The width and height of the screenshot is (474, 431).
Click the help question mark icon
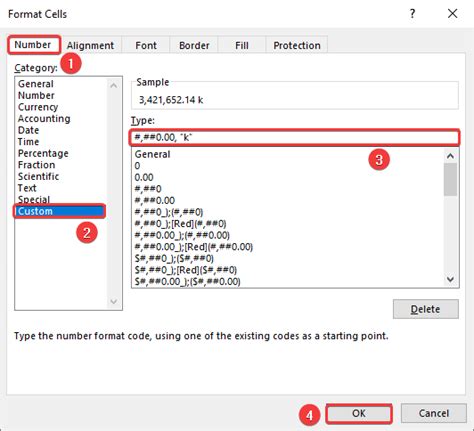pyautogui.click(x=412, y=14)
